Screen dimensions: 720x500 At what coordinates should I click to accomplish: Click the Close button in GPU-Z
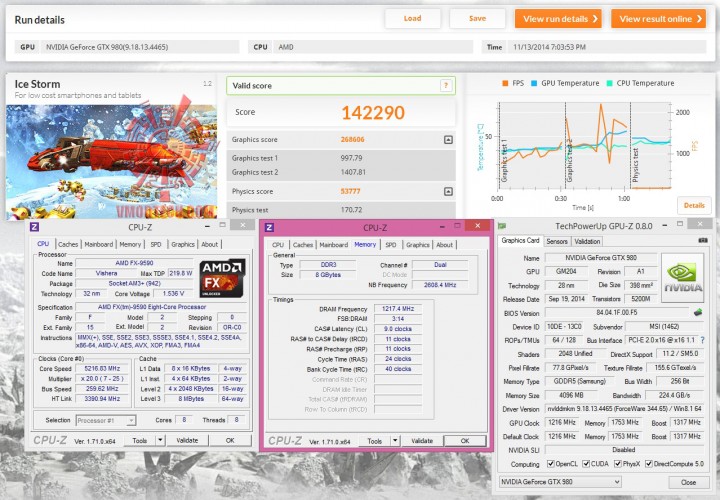[688, 482]
